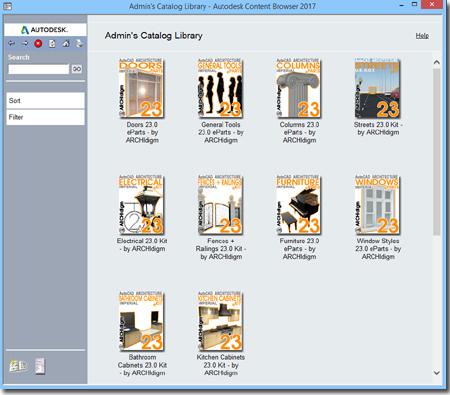The width and height of the screenshot is (450, 395).
Task: Open the Kitchen Cabinets 23.0 catalog thumbnail
Action: click(220, 321)
